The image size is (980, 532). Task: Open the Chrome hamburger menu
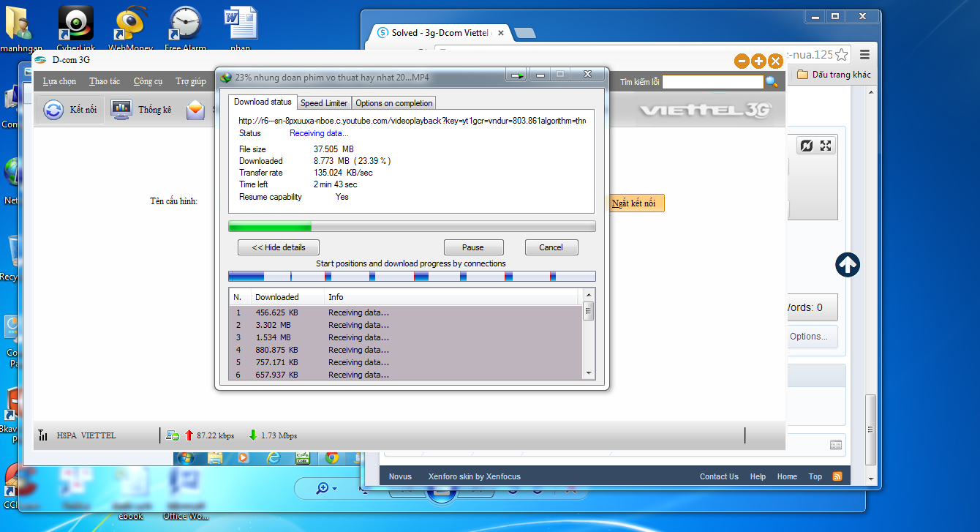pyautogui.click(x=865, y=55)
